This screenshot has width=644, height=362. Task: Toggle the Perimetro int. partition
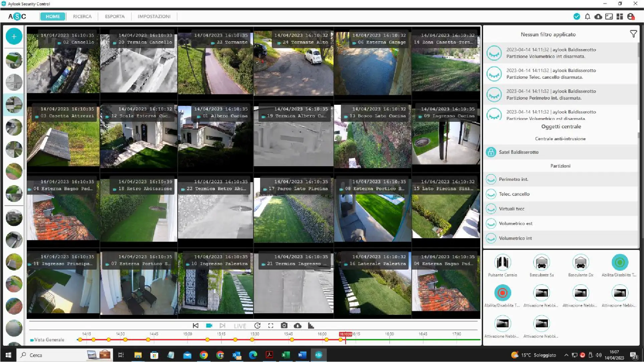491,179
